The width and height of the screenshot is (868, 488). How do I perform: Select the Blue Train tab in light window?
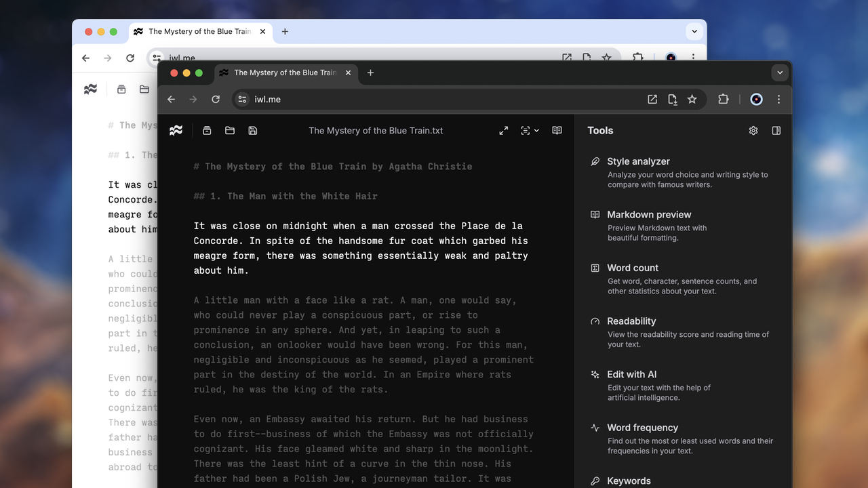tap(200, 31)
